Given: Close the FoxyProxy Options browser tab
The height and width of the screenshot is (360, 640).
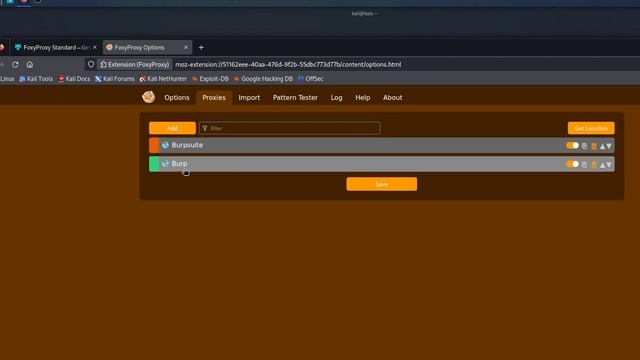Looking at the screenshot, I should 186,47.
